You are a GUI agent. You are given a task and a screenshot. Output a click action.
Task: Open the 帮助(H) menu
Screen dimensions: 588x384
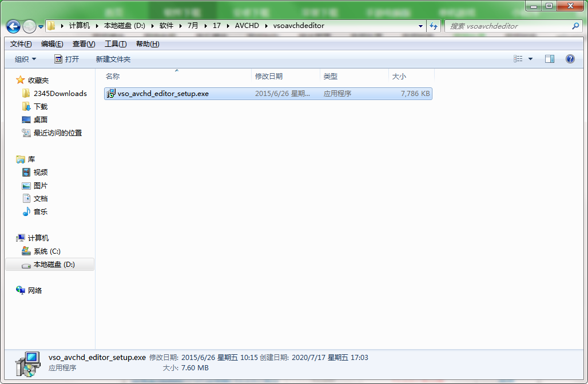pos(148,44)
